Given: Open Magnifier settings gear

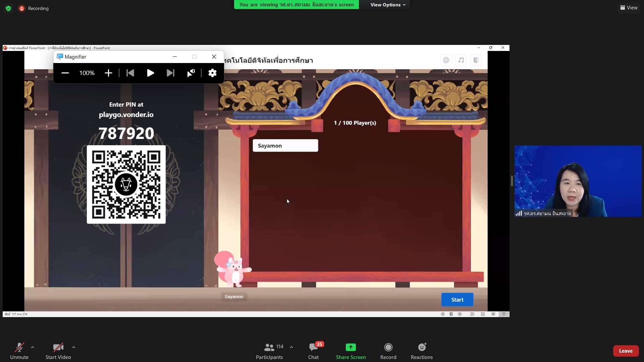Looking at the screenshot, I should [212, 73].
